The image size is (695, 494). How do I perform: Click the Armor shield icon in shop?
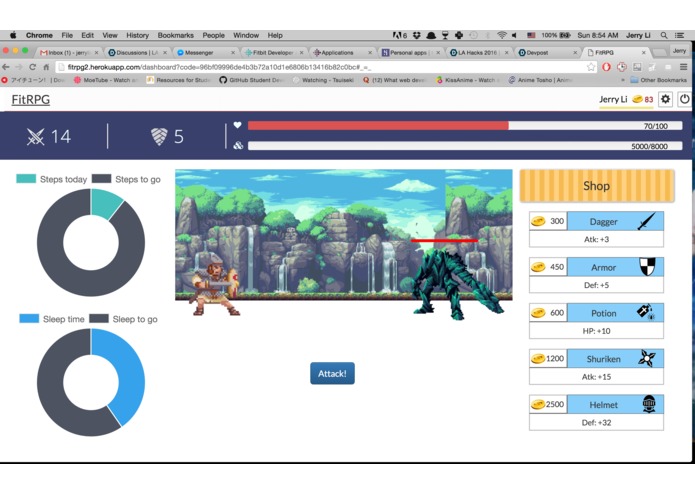click(647, 266)
